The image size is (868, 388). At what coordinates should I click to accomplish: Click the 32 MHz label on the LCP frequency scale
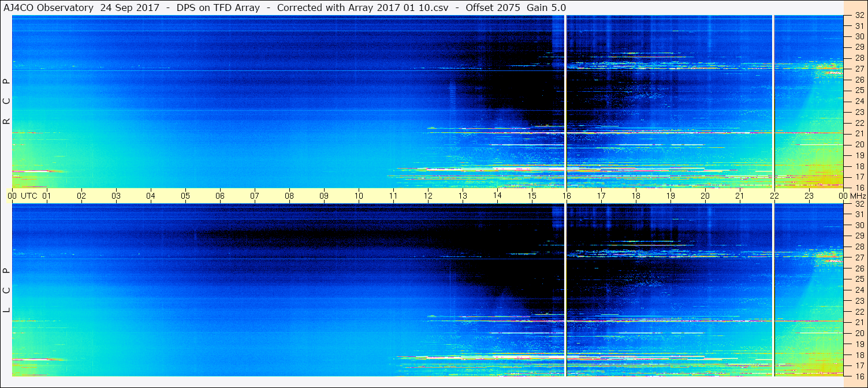pyautogui.click(x=859, y=204)
